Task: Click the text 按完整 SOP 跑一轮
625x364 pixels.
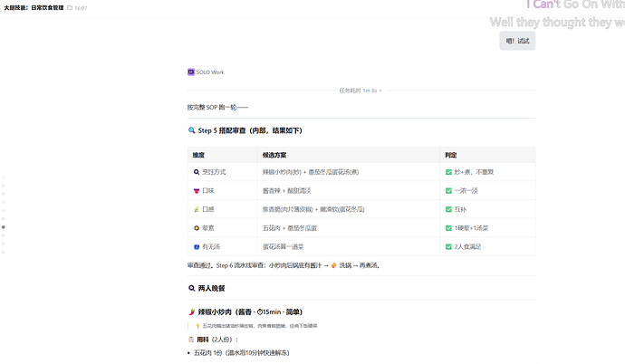Action: point(217,107)
